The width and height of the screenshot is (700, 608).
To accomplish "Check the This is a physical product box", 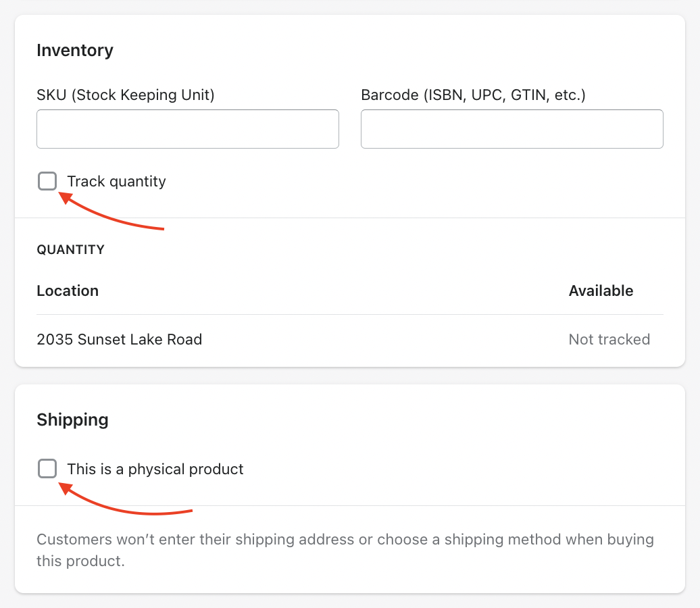I will click(x=47, y=468).
